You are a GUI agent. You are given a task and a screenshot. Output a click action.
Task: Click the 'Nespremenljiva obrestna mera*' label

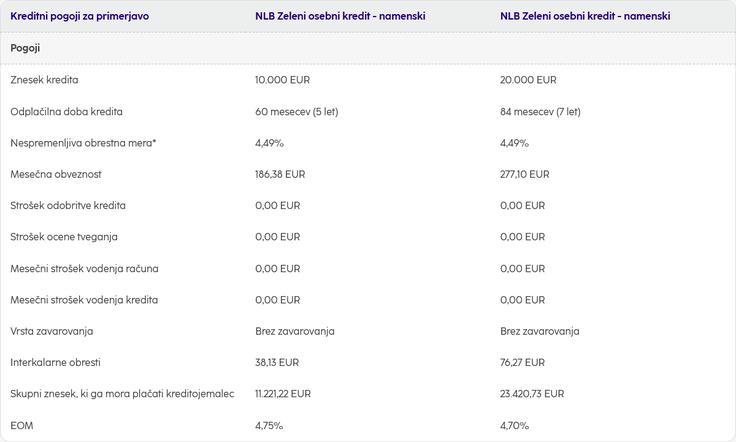(83, 143)
